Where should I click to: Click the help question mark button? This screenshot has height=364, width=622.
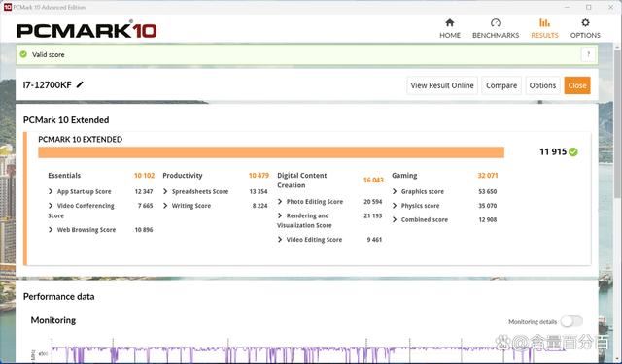pos(588,54)
